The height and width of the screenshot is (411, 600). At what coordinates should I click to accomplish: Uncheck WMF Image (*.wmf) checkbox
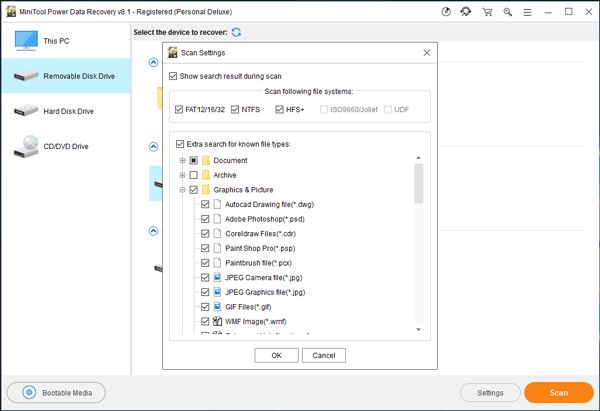(205, 321)
